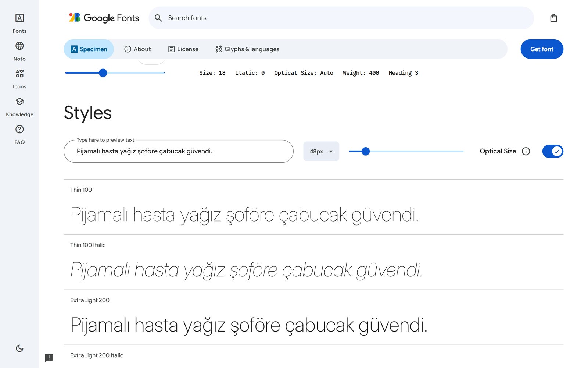Open the Fonts section in sidebar
The height and width of the screenshot is (368, 588).
(19, 24)
